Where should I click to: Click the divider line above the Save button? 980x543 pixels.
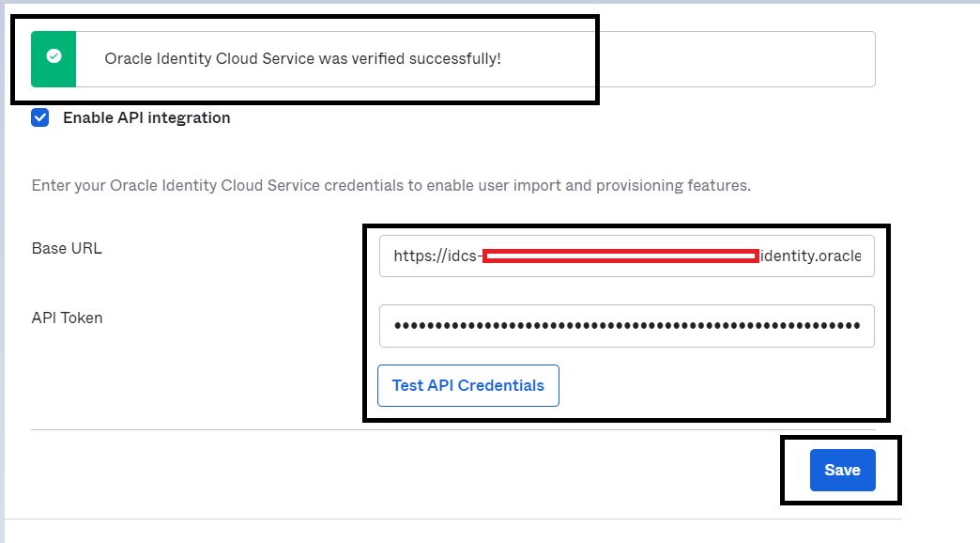coord(453,429)
